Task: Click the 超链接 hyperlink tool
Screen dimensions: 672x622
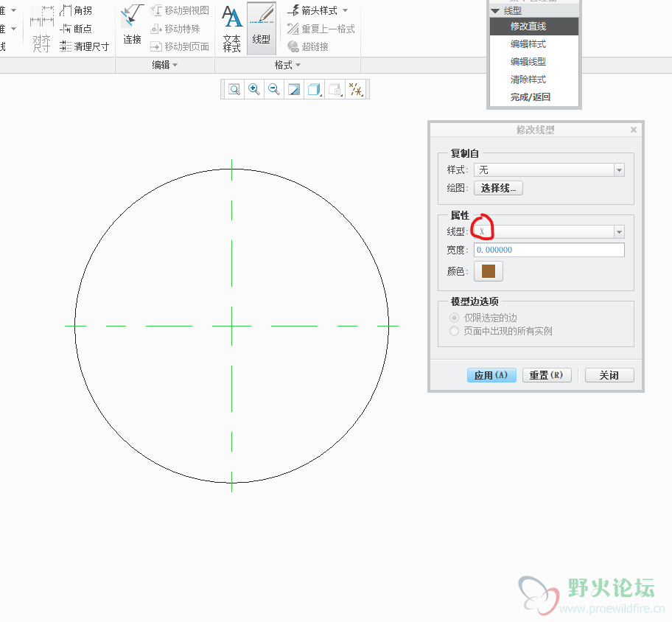Action: tap(308, 46)
